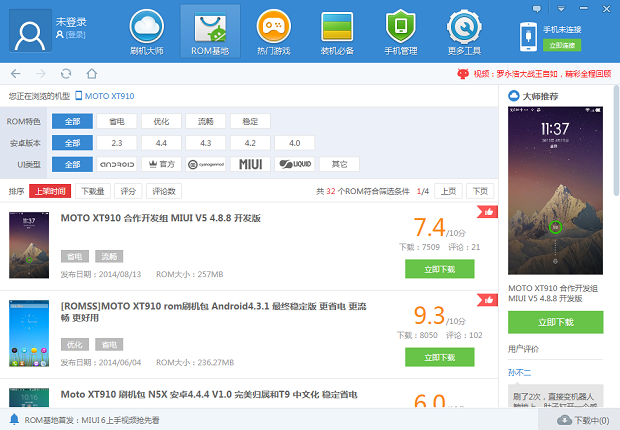This screenshot has height=430, width=620.
Task: Select 全部 in 安卓版本 row
Action: [x=72, y=143]
